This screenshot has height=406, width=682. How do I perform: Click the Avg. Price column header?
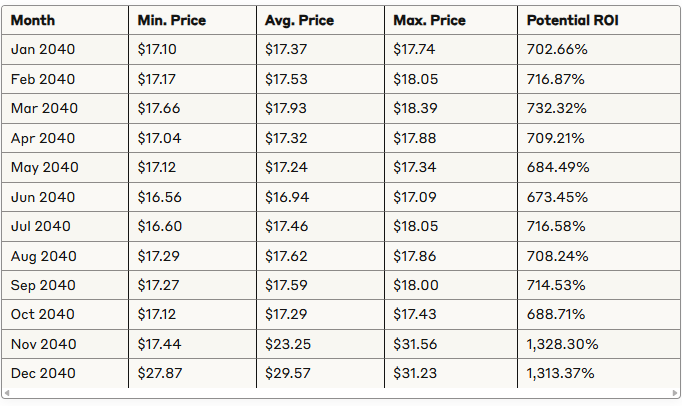click(x=297, y=20)
